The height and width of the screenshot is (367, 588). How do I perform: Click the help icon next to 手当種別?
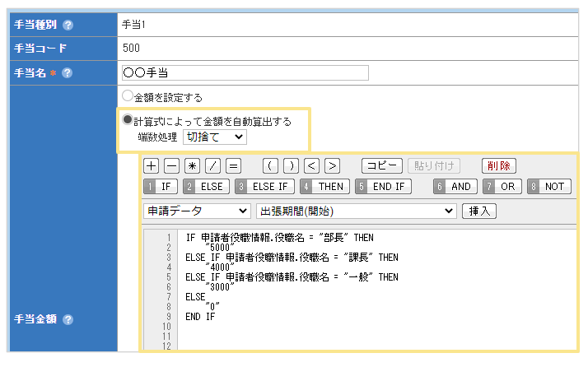tap(68, 26)
